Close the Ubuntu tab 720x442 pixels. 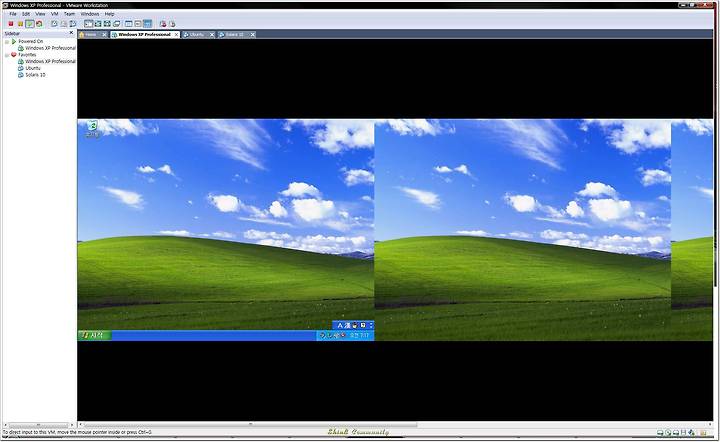point(212,34)
